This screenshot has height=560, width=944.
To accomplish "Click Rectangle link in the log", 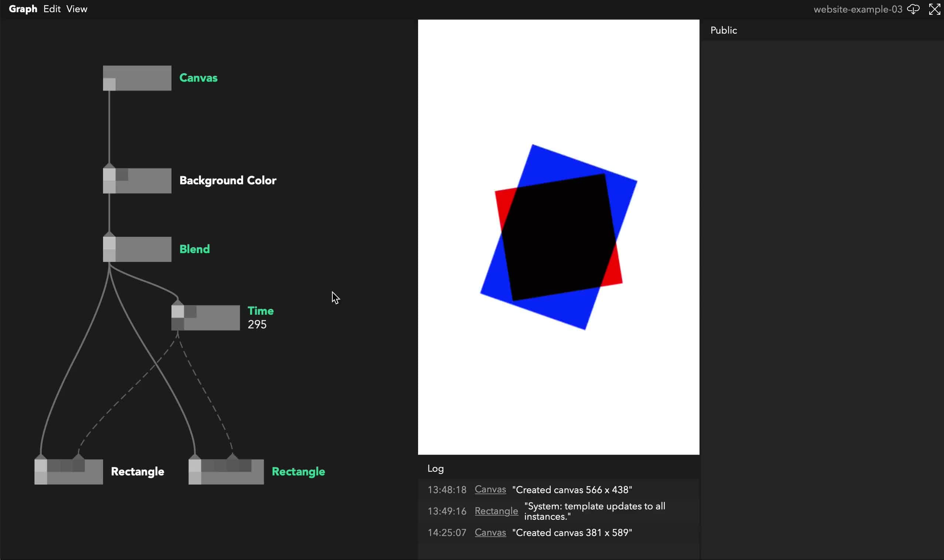I will coord(496,511).
